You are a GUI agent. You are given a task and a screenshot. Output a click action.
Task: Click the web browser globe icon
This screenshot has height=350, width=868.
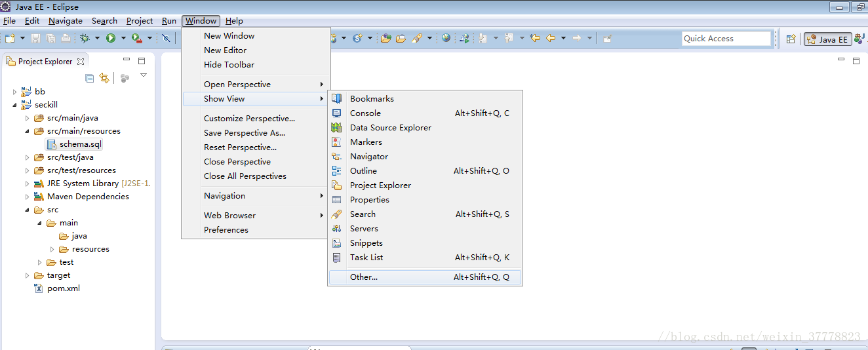coord(446,38)
